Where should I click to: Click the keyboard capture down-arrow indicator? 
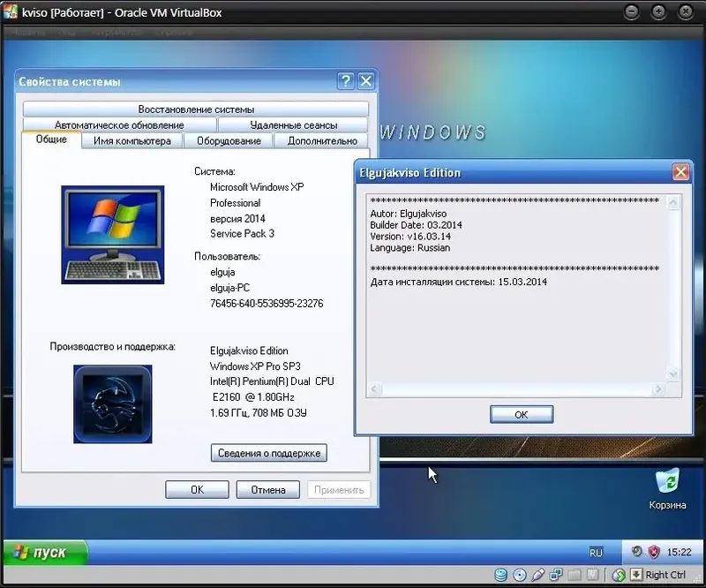pyautogui.click(x=635, y=574)
